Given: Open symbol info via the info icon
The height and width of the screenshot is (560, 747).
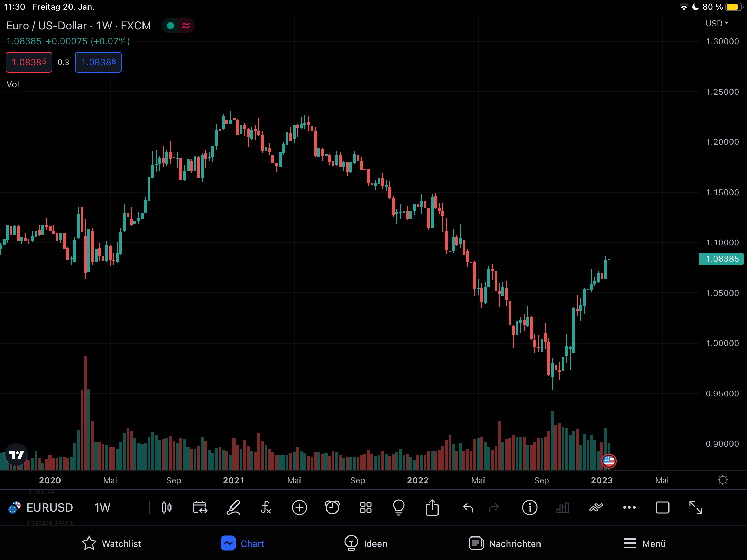Looking at the screenshot, I should click(529, 507).
